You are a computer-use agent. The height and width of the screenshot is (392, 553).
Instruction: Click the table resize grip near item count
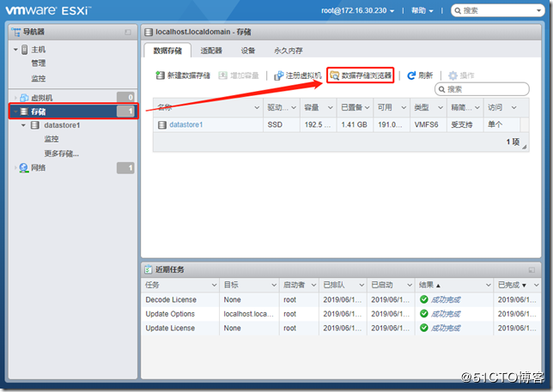[525, 147]
